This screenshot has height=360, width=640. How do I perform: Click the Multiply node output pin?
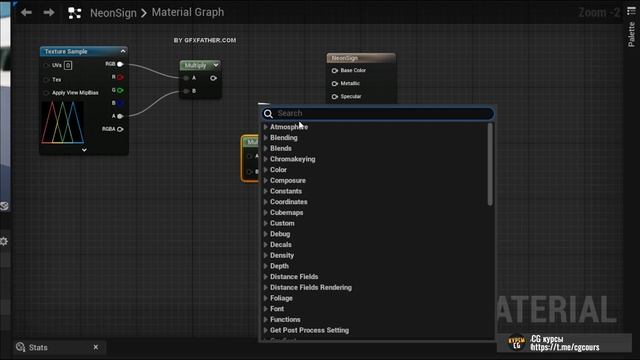coord(213,78)
